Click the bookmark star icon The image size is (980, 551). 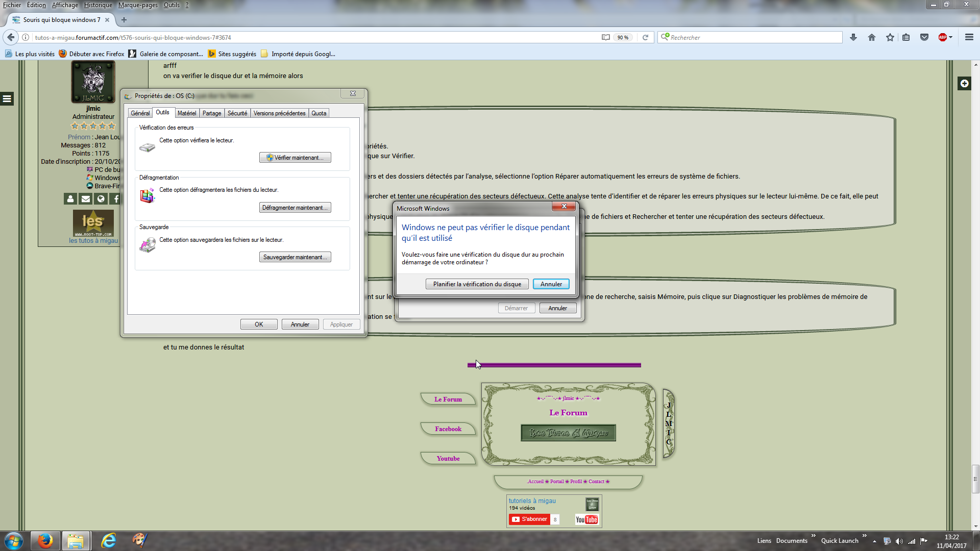[x=890, y=37]
